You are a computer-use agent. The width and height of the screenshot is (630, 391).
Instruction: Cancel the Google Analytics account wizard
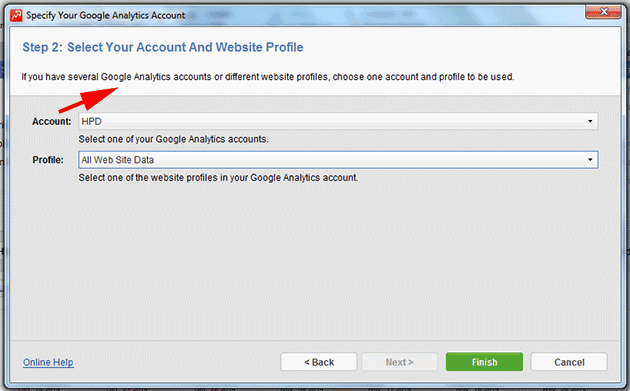569,362
